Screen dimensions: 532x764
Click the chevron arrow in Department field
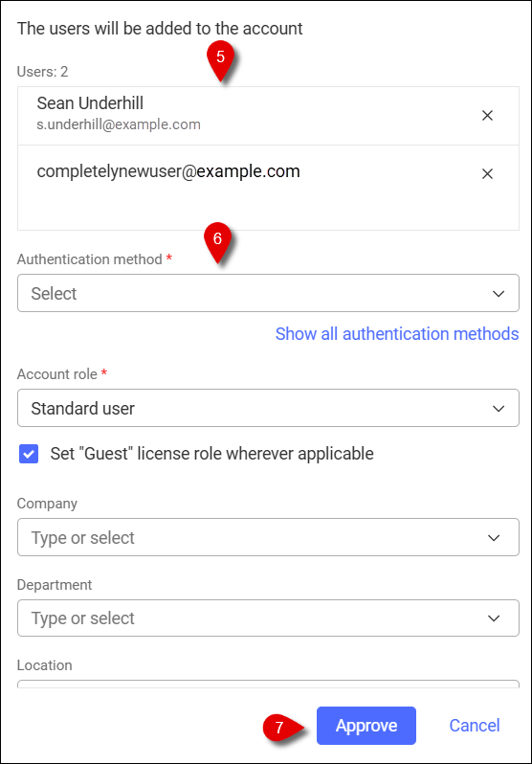(x=494, y=618)
